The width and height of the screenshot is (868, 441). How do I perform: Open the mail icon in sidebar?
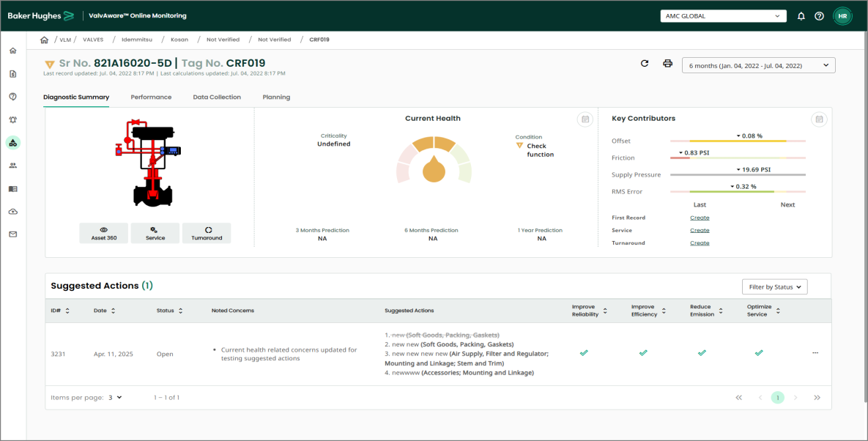coord(13,234)
